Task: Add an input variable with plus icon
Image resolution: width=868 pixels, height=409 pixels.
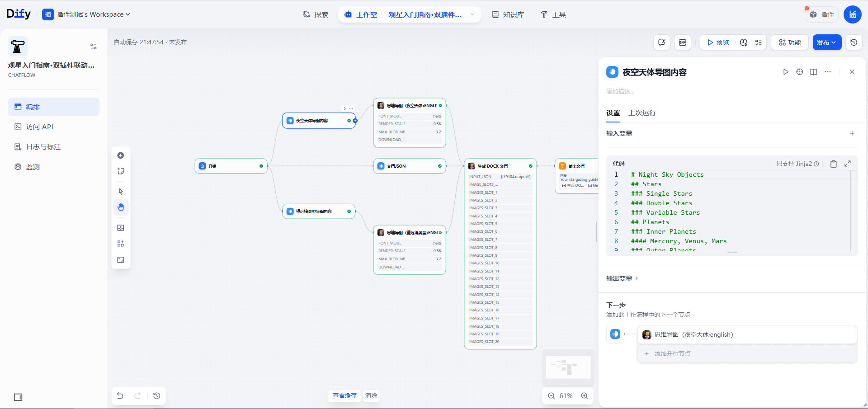Action: point(852,133)
